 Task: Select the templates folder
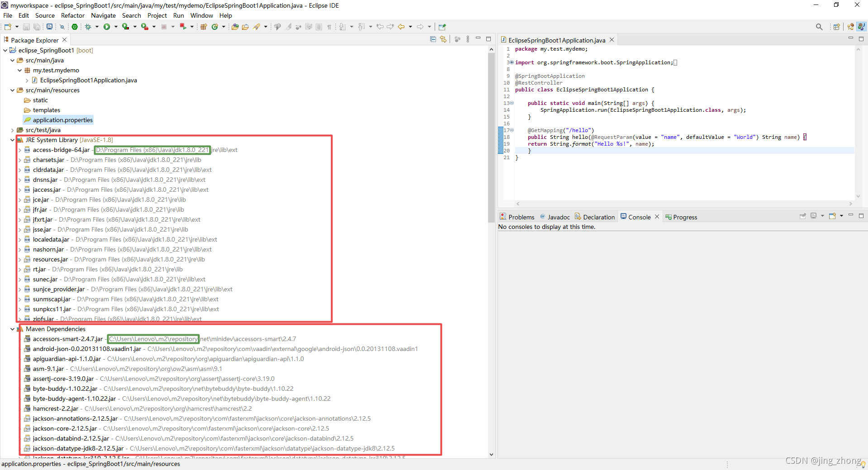point(42,110)
